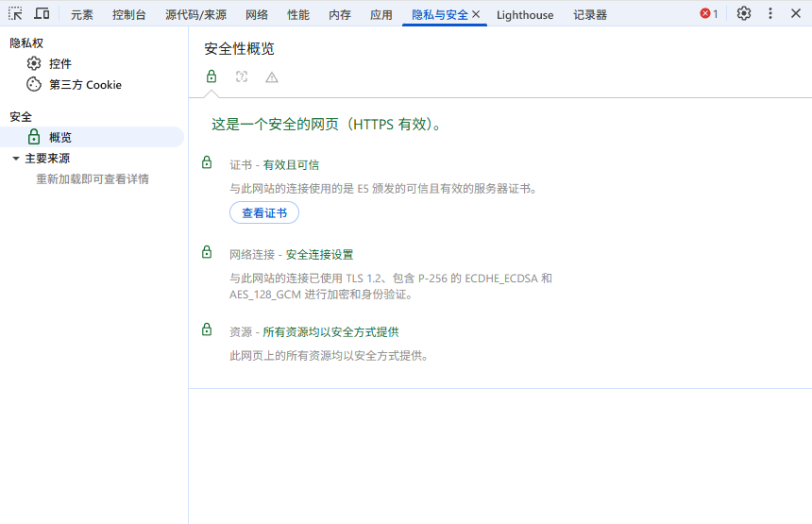This screenshot has height=524, width=812.
Task: Switch to the 内存 tab
Action: [x=340, y=14]
